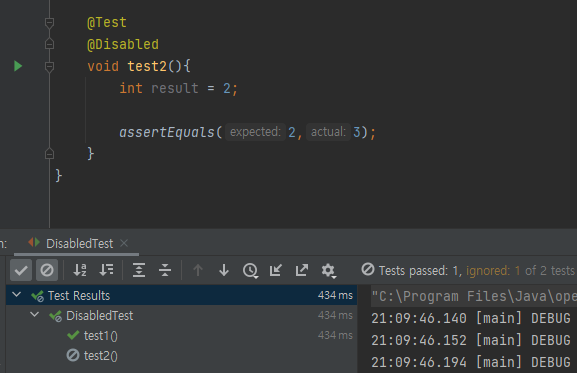The height and width of the screenshot is (373, 577).
Task: Click the @Test annotation in the editor
Action: pyautogui.click(x=107, y=23)
